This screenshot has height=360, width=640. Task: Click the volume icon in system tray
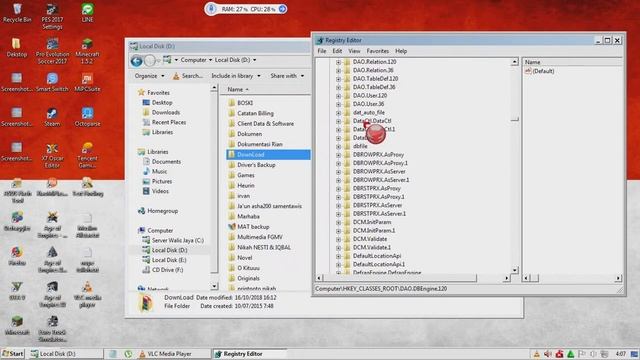click(x=548, y=354)
